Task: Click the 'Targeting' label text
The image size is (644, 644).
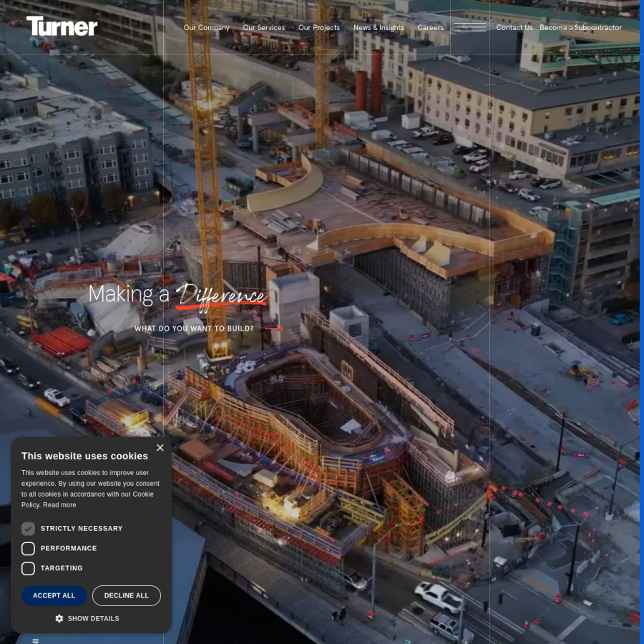Action: click(62, 568)
